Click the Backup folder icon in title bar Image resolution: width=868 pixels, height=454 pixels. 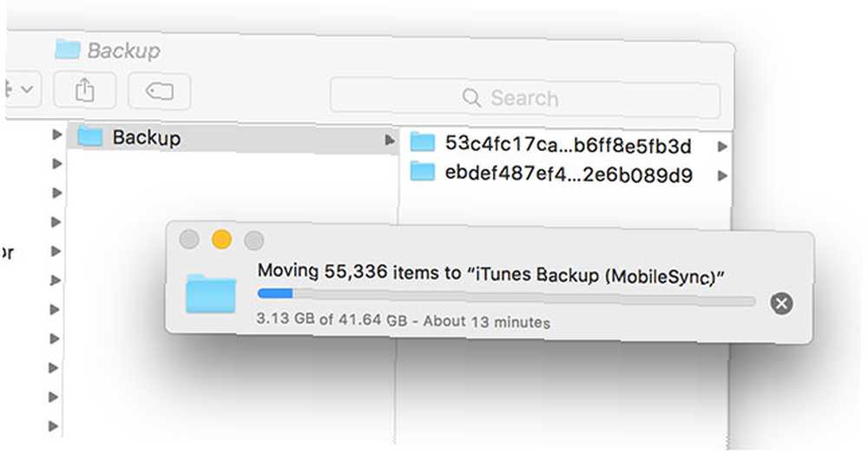[68, 49]
